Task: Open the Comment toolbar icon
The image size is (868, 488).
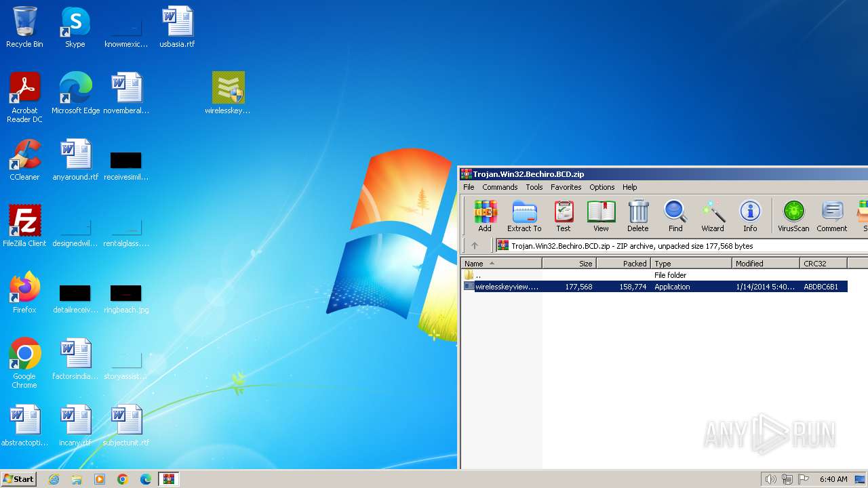Action: [832, 216]
